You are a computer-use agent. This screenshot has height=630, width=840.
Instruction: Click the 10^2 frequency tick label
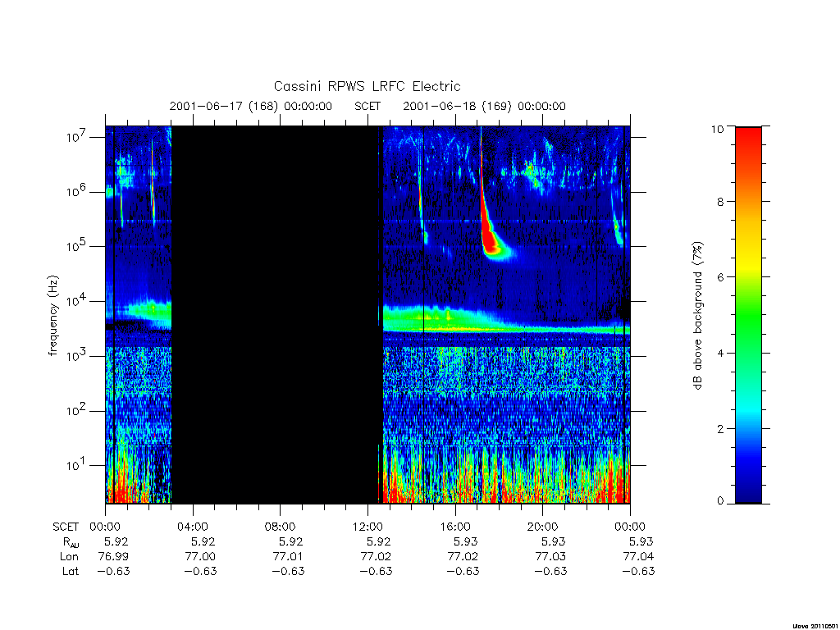pos(77,411)
